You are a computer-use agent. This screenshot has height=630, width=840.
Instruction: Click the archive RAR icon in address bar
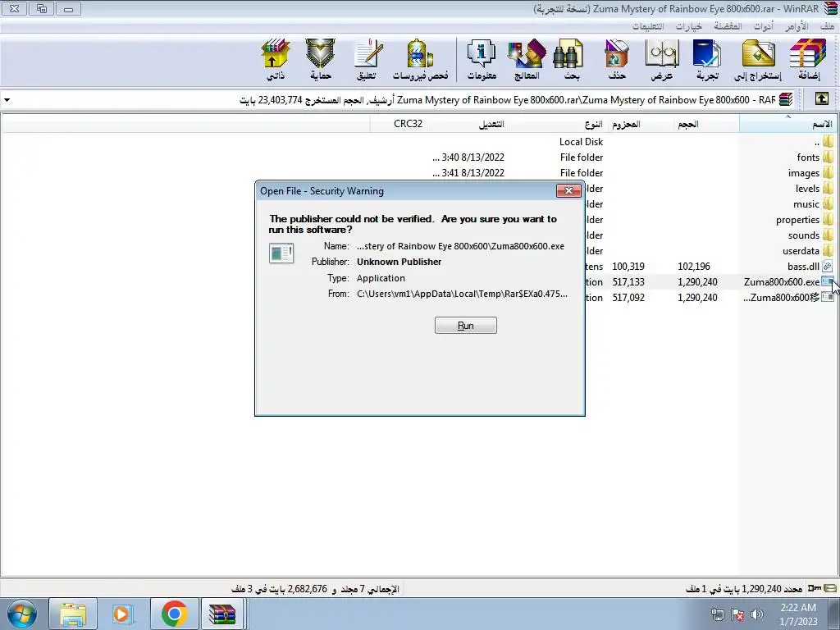[786, 99]
